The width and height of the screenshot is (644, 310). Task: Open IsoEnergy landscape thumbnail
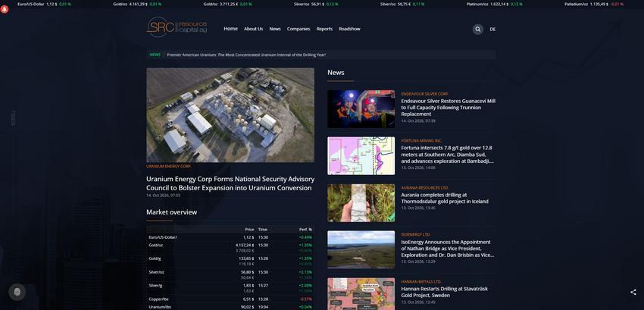361,249
